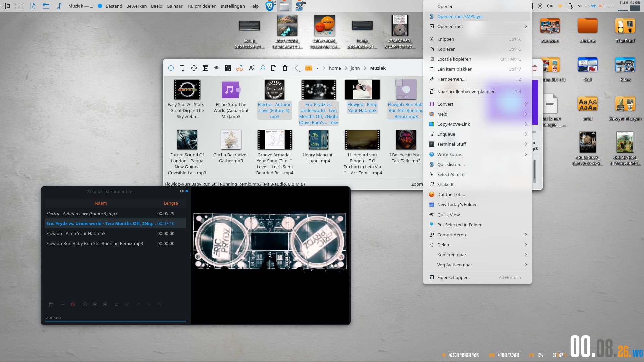Click 'Dot the Lot....' menu entry

[477, 194]
